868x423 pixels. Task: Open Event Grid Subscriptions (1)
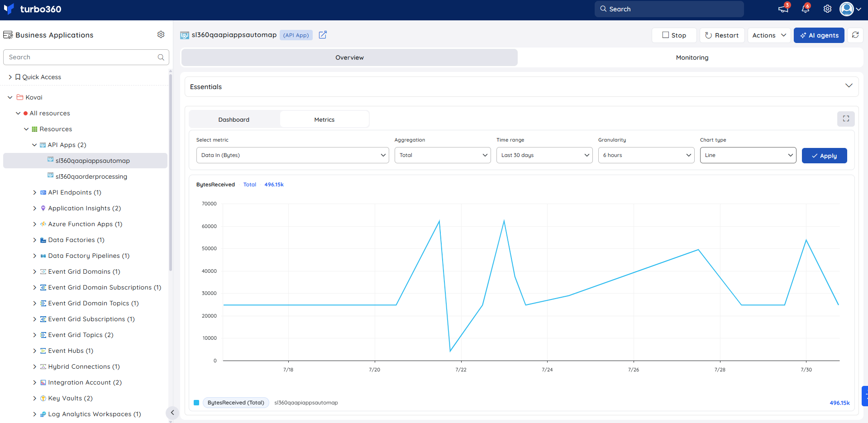(x=91, y=319)
